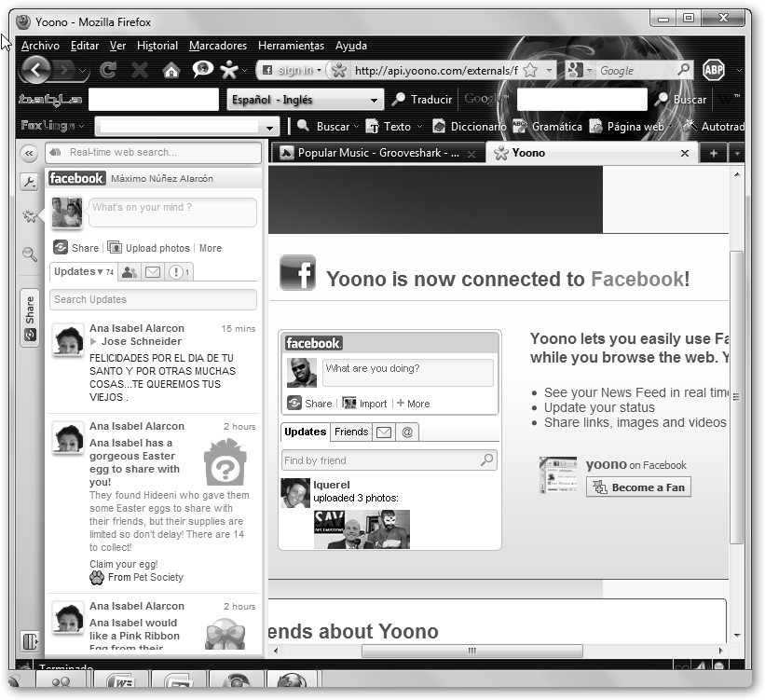This screenshot has width=765, height=700.
Task: Bookmark this page with the star icon
Action: pyautogui.click(x=530, y=71)
